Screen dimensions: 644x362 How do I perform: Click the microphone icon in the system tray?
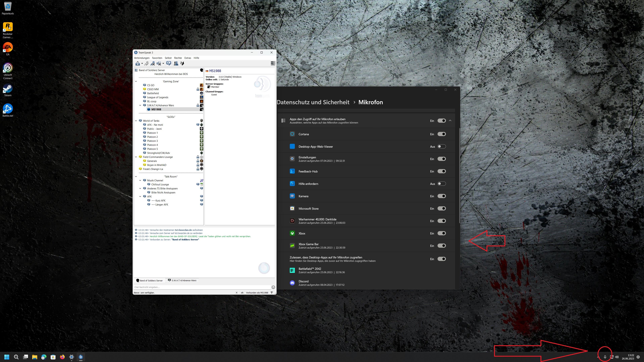click(605, 357)
